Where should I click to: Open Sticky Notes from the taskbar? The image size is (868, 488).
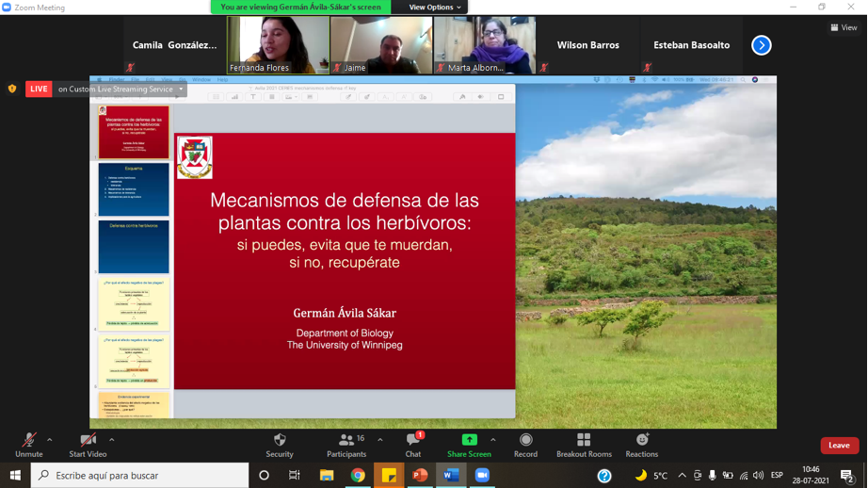(x=389, y=475)
